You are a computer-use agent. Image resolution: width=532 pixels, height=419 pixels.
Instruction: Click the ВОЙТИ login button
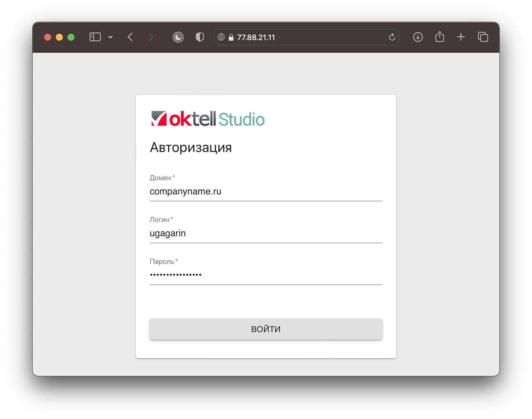[266, 329]
